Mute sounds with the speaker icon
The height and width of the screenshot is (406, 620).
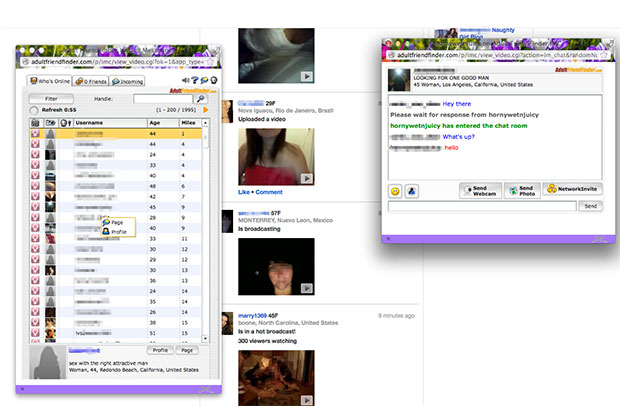pos(185,80)
